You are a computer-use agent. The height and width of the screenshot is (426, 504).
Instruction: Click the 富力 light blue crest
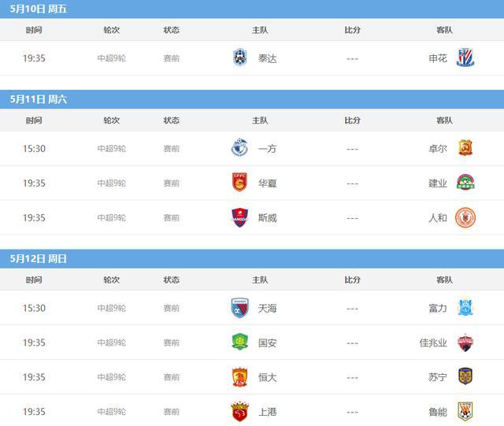[x=465, y=307]
